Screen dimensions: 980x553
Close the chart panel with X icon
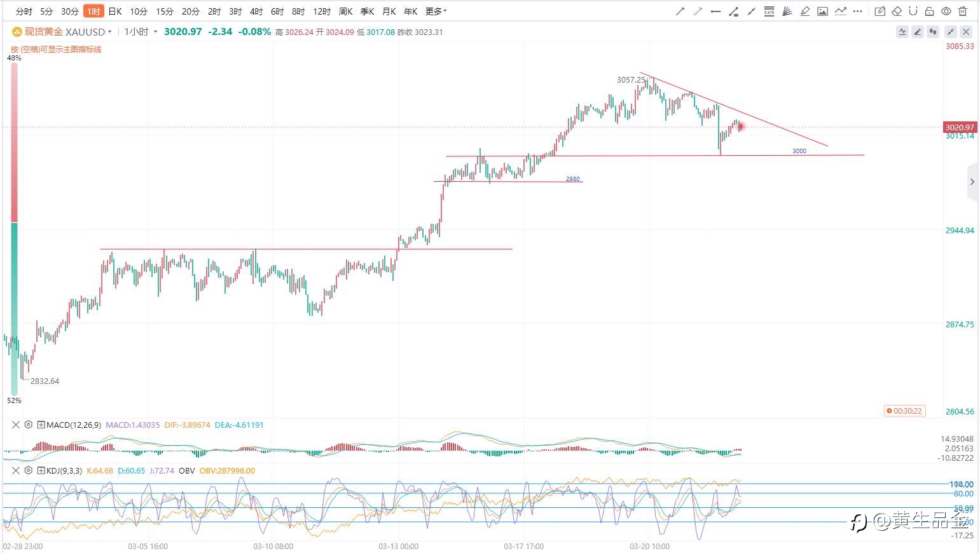pyautogui.click(x=966, y=32)
